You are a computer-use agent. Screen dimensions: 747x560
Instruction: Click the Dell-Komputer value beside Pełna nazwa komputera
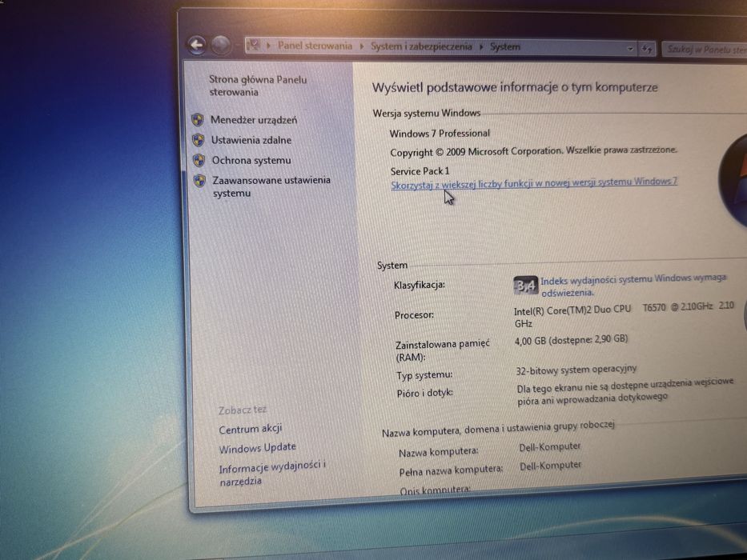(551, 466)
